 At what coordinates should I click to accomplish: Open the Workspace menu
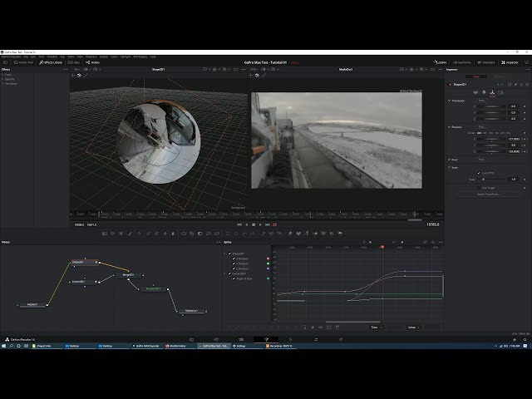(x=140, y=57)
